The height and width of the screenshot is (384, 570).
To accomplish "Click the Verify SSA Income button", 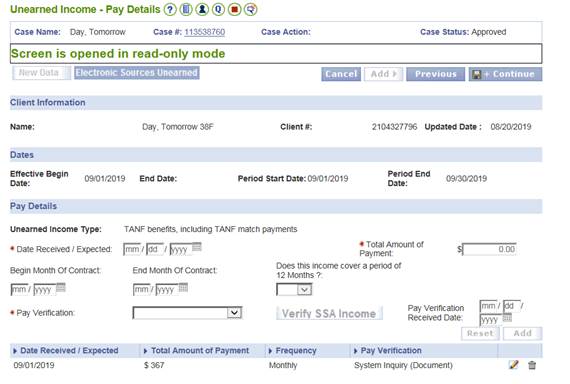I will (329, 313).
